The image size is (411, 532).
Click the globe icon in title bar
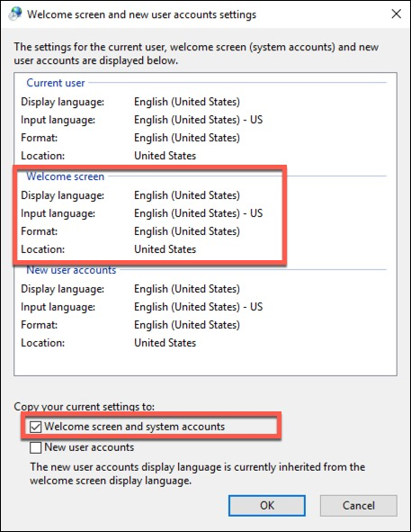click(x=15, y=14)
